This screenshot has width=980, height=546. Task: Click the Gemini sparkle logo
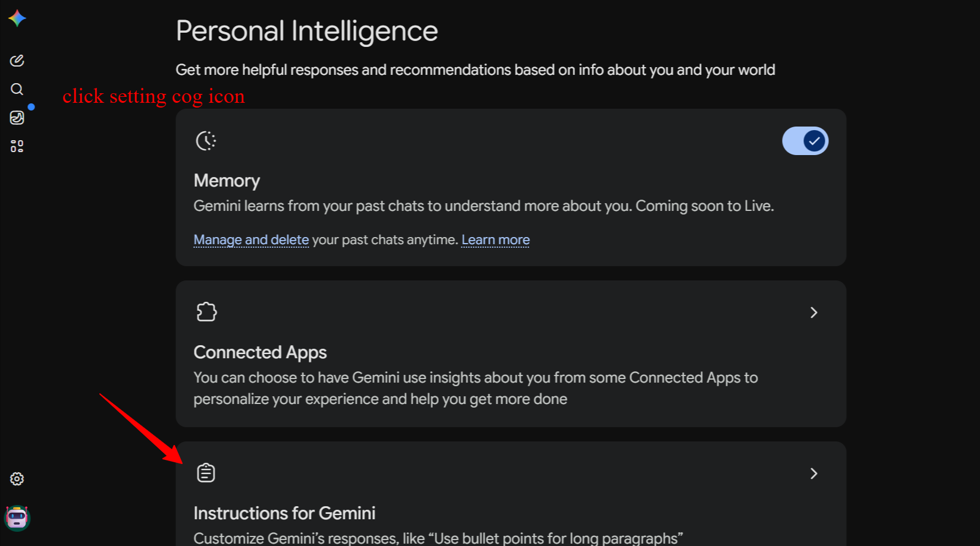point(17,18)
